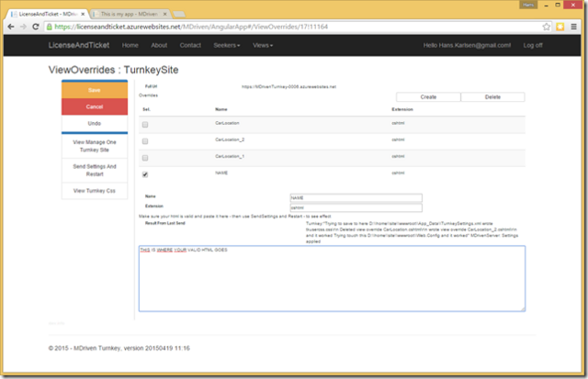
Task: Switch to the 'This is my app' tab
Action: pyautogui.click(x=130, y=14)
